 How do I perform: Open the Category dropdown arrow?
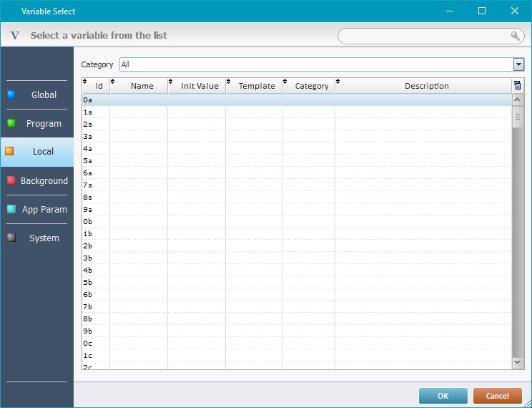click(x=518, y=64)
